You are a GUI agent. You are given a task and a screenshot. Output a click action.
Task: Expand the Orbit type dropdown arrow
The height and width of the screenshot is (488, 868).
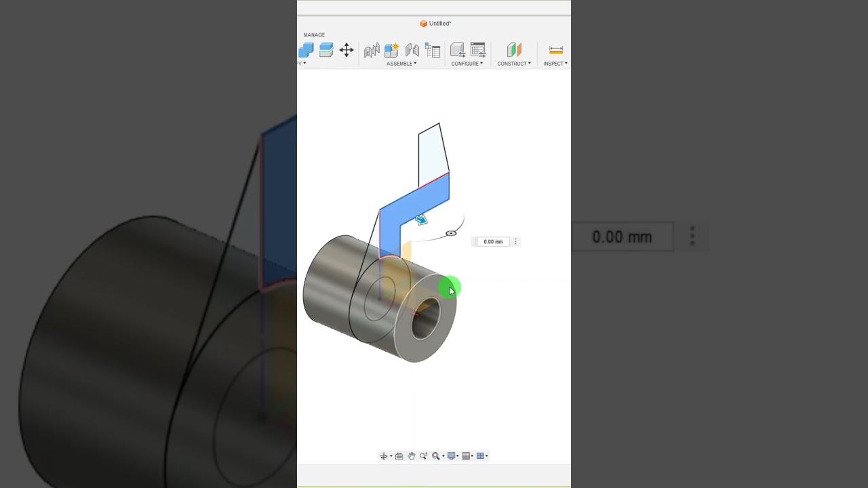click(x=391, y=456)
